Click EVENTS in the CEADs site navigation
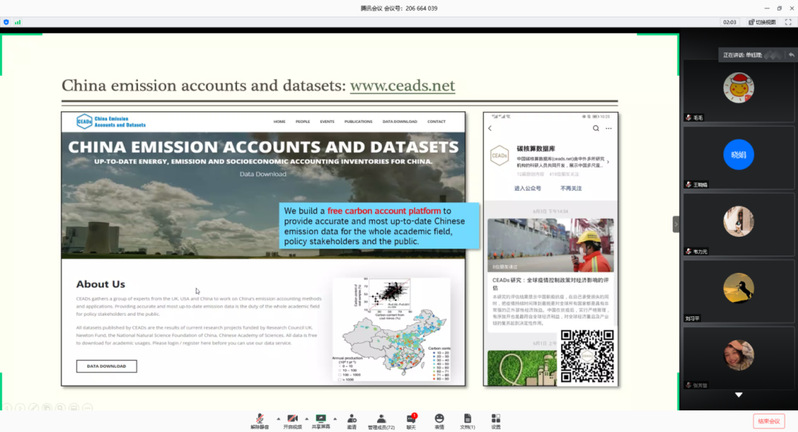 point(327,122)
